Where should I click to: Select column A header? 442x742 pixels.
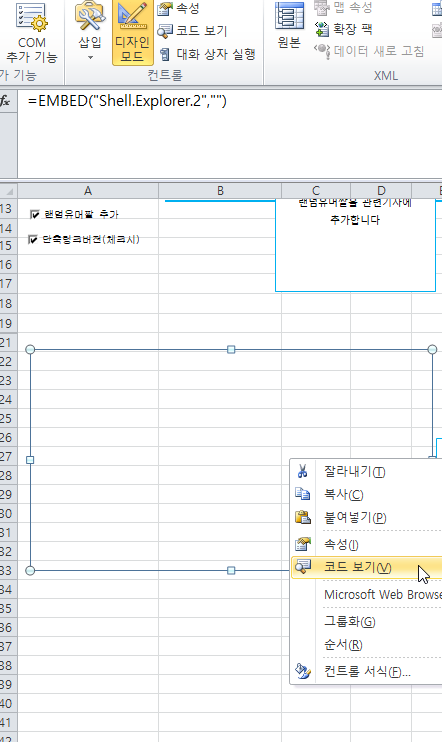pyautogui.click(x=88, y=191)
